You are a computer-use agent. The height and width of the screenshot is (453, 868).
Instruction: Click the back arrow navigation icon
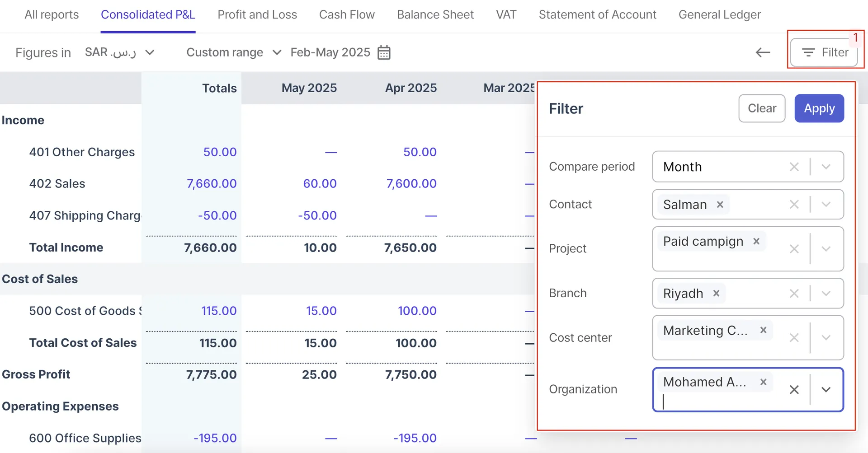(763, 52)
